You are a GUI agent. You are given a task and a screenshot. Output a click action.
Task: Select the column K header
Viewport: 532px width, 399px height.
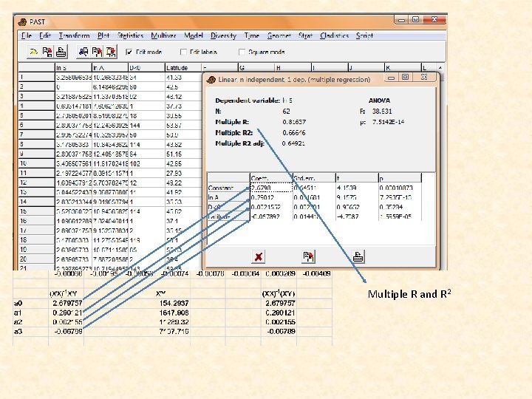point(403,67)
